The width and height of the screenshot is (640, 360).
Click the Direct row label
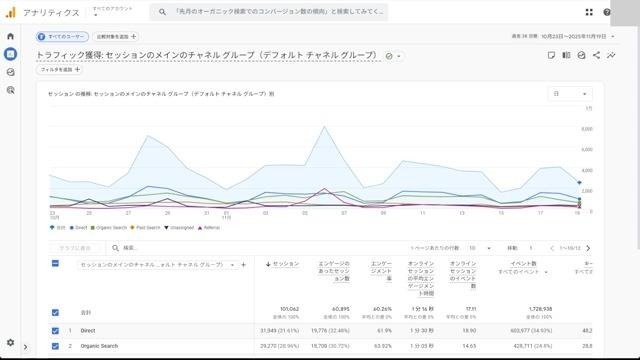88,331
